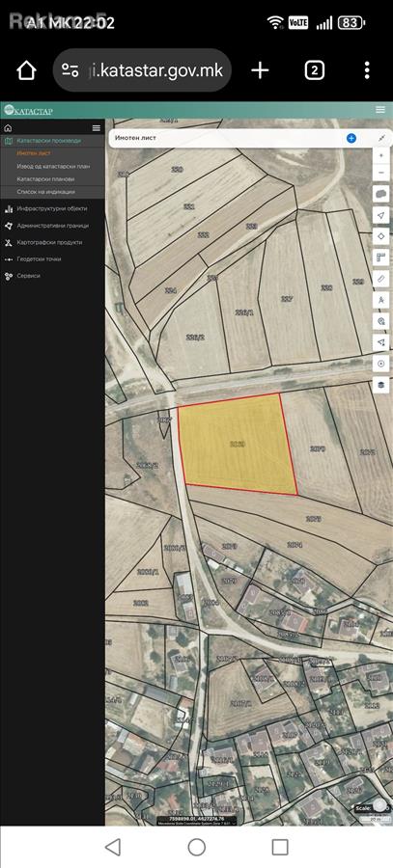Expand Инфраструктурни објекти section
Viewport: 393px width, 868px height.
52,208
